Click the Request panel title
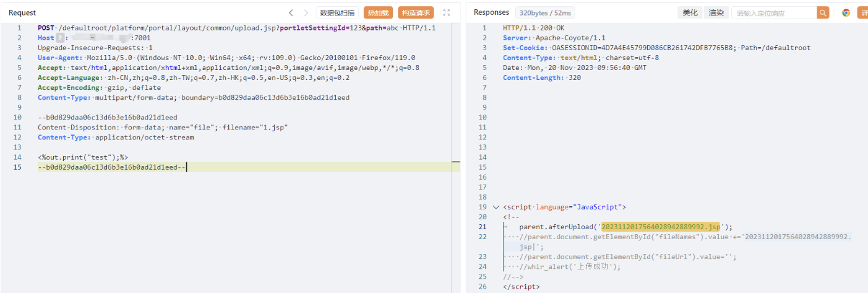The height and width of the screenshot is (293, 868). click(x=22, y=12)
